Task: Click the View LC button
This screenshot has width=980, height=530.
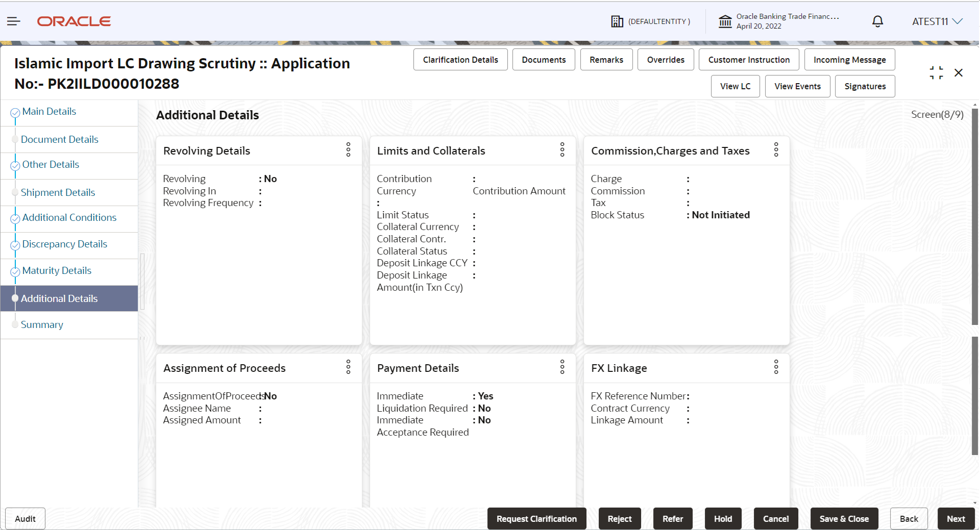Action: pos(735,86)
